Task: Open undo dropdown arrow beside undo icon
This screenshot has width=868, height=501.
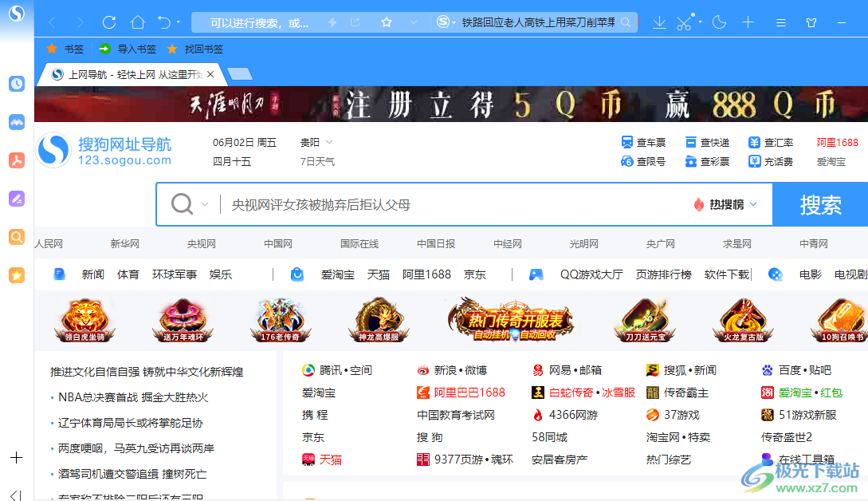Action: point(179,22)
